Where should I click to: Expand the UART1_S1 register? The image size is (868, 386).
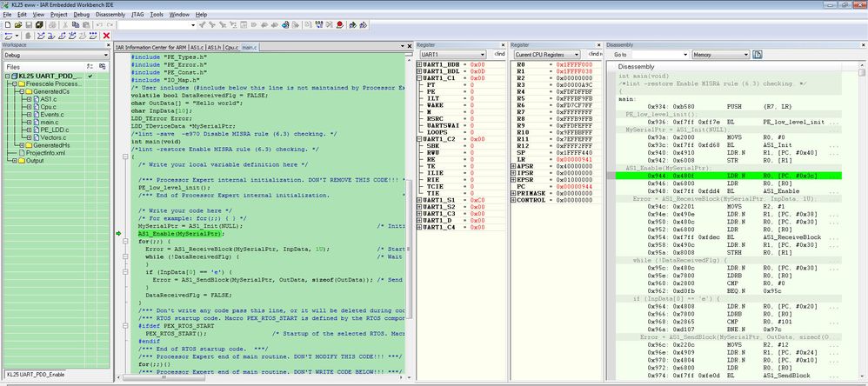coord(419,200)
